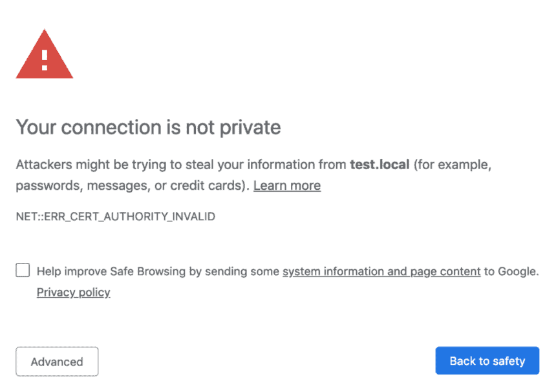
Task: Select the bolded 'test.local' domain text
Action: [379, 165]
